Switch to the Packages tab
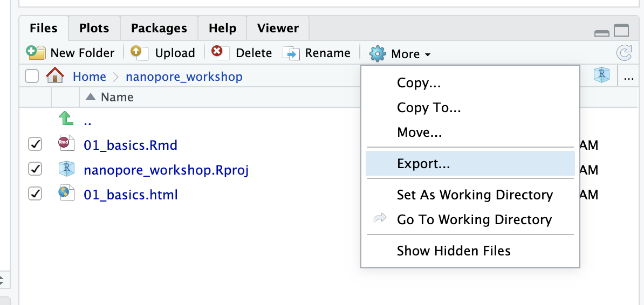This screenshot has width=644, height=305. coord(159,29)
